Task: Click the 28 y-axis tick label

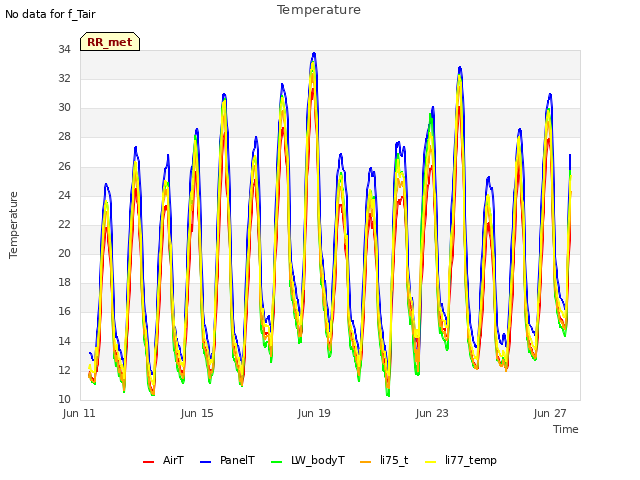Action: coord(64,137)
